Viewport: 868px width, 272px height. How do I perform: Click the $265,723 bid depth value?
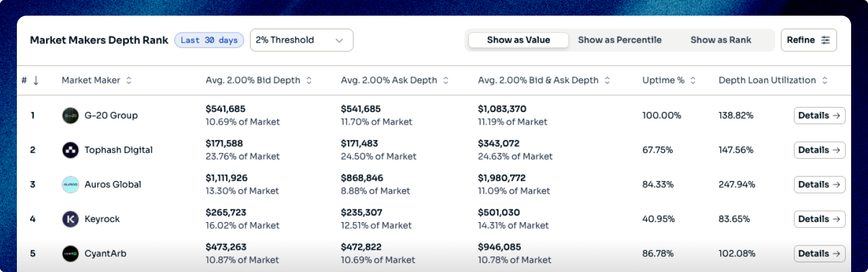(226, 212)
